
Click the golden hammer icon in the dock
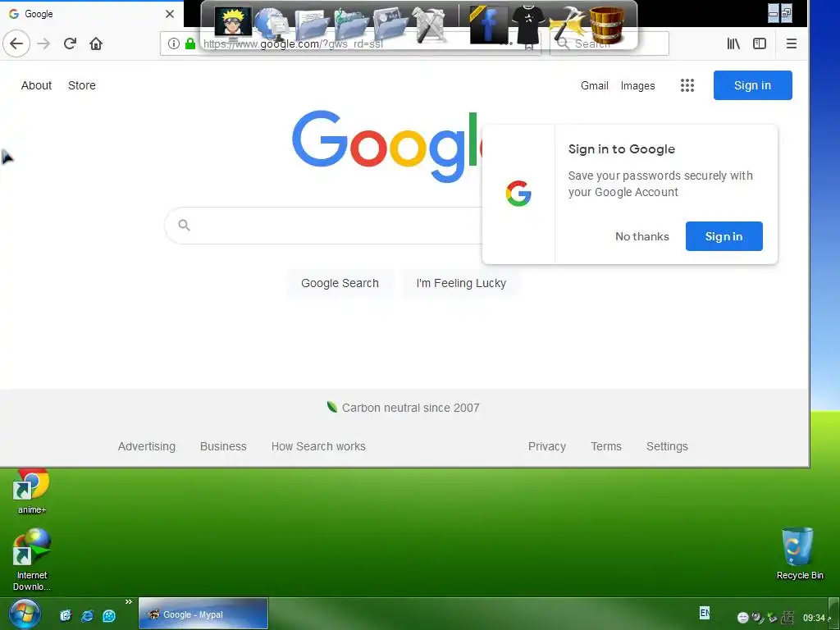coord(568,25)
